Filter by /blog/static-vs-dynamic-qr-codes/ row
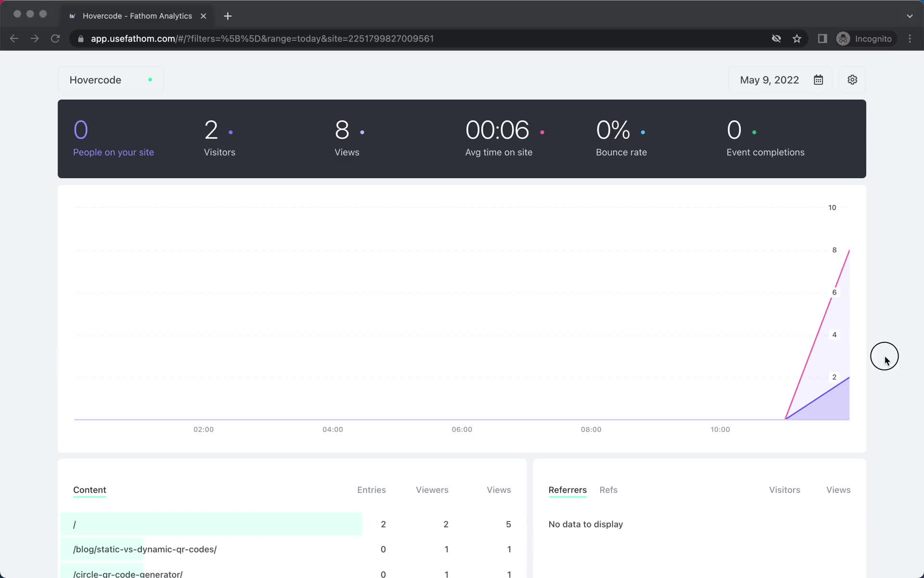The width and height of the screenshot is (924, 578). pos(292,549)
